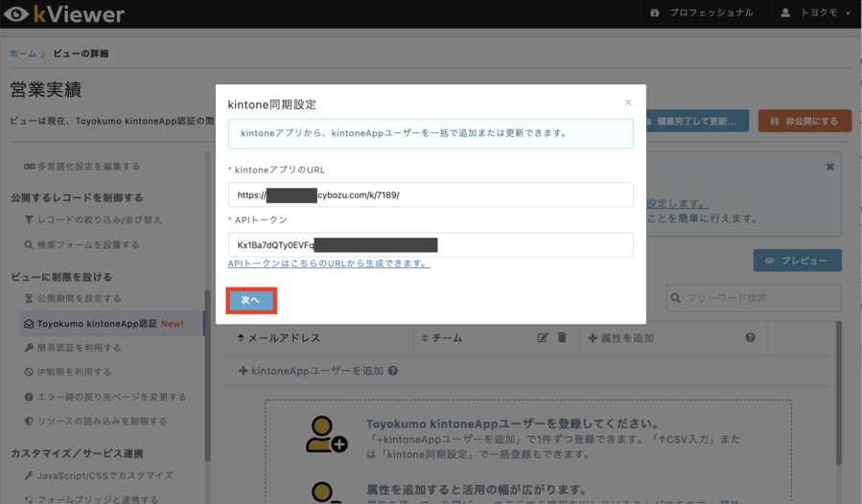Click the sidebar vertical scrollbar
This screenshot has height=504, width=862.
coord(208,376)
